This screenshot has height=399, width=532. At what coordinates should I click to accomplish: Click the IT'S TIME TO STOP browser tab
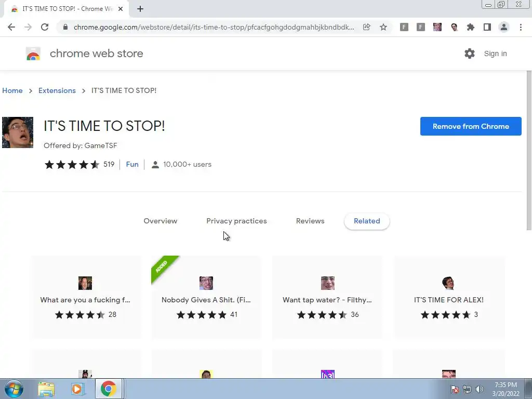pyautogui.click(x=66, y=9)
